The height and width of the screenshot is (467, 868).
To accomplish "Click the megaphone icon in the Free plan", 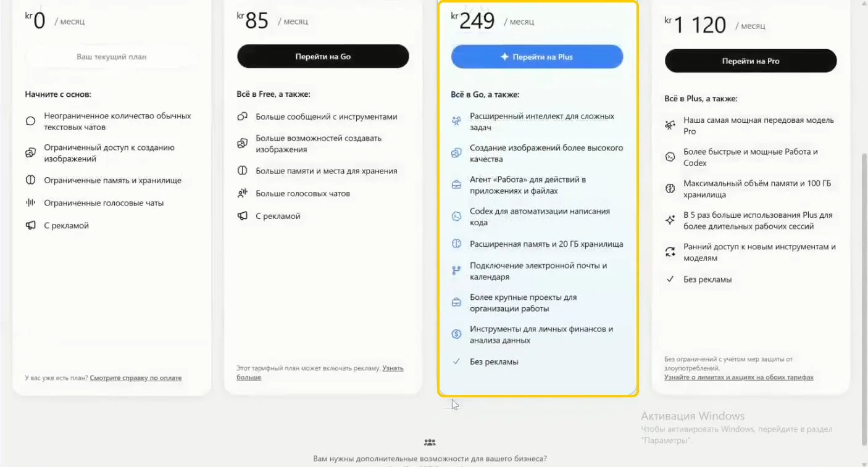I will 30,226.
